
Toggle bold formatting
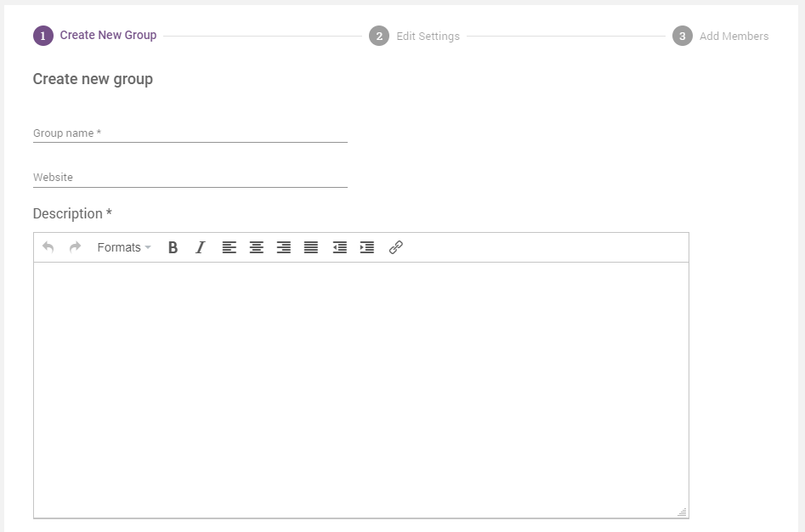pos(173,247)
